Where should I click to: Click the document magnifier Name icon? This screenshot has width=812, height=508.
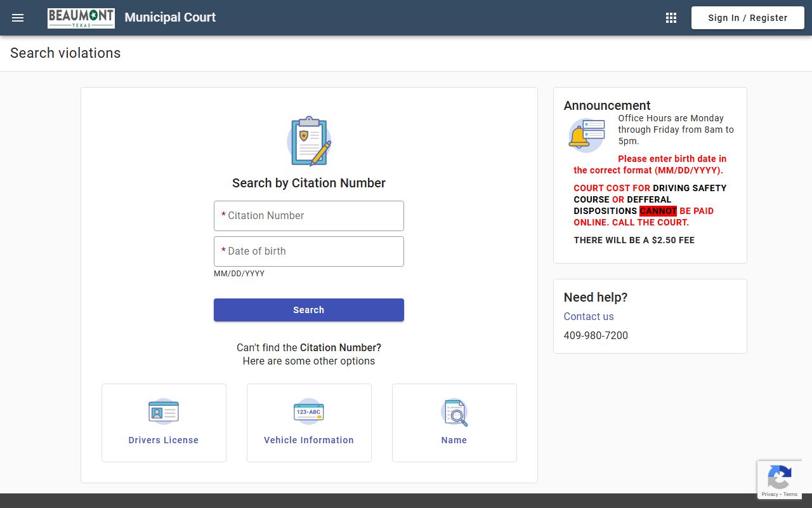[454, 412]
